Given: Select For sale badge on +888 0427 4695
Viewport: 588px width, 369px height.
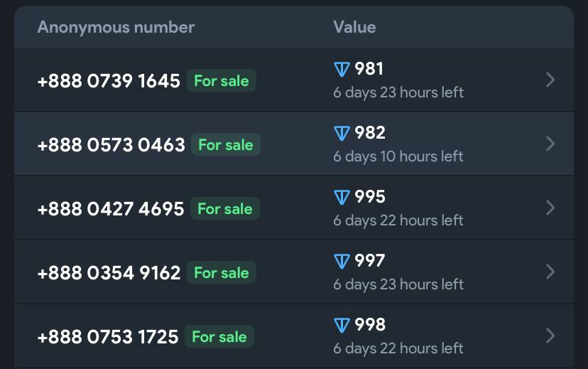Looking at the screenshot, I should tap(225, 209).
